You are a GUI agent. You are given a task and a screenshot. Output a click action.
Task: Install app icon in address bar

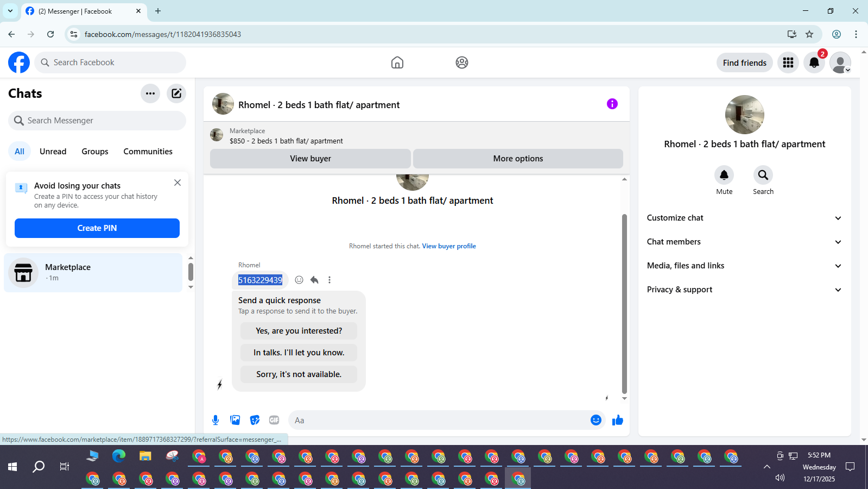tap(792, 34)
